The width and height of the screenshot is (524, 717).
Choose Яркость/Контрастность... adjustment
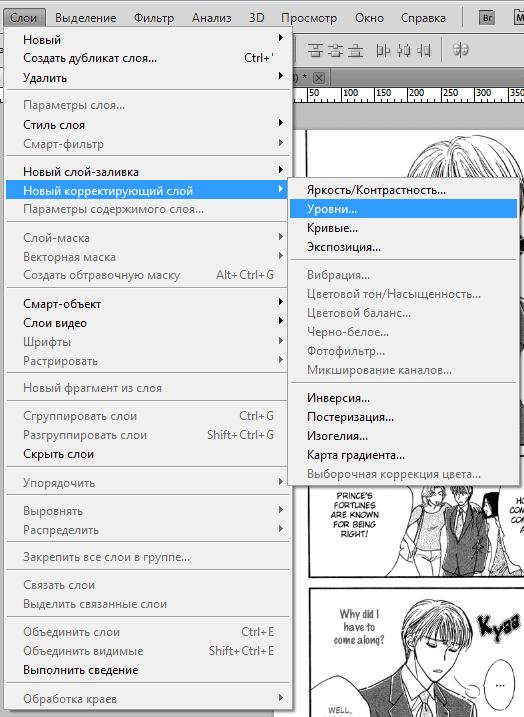(404, 190)
